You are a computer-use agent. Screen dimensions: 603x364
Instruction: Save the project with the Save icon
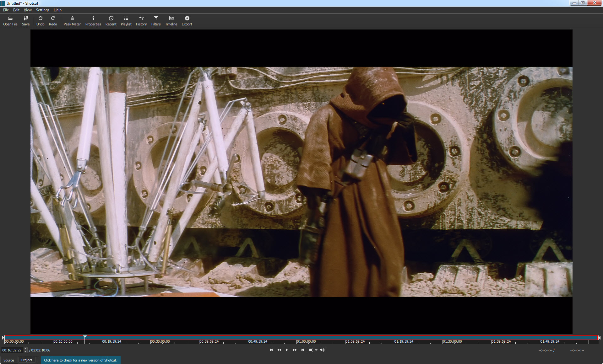[26, 21]
